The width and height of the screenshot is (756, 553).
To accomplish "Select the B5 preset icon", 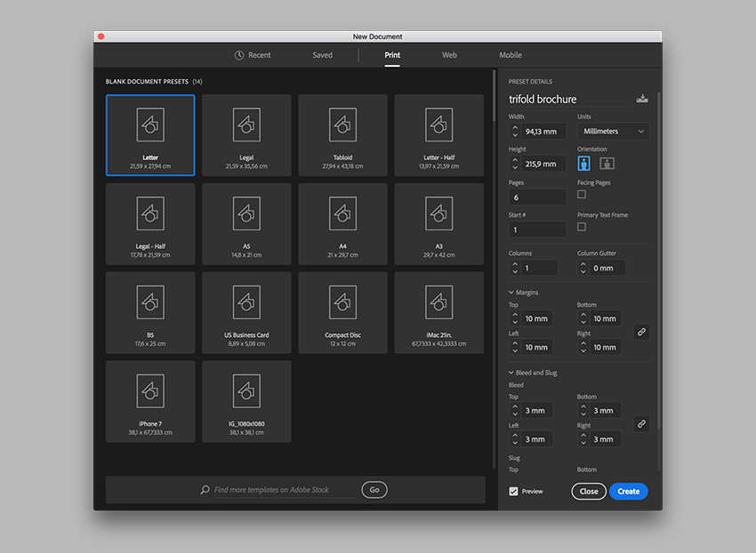I will [x=150, y=302].
